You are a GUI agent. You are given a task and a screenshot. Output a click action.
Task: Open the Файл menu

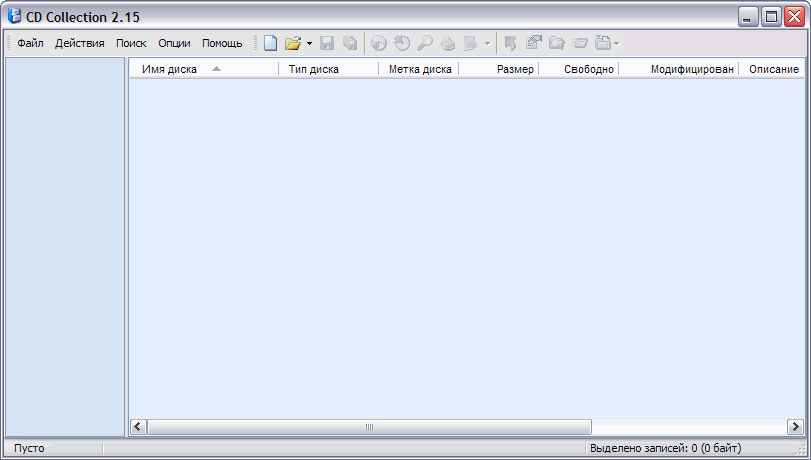click(30, 43)
